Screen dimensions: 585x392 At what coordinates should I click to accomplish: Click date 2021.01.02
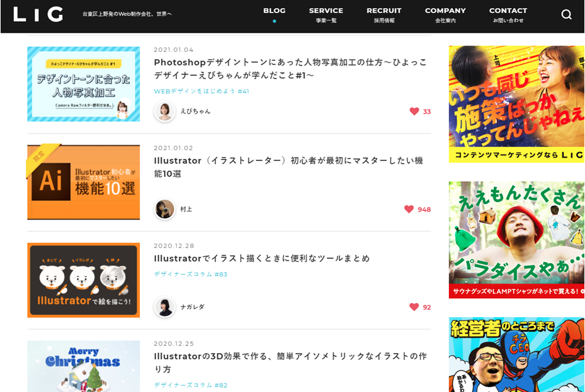pyautogui.click(x=173, y=148)
